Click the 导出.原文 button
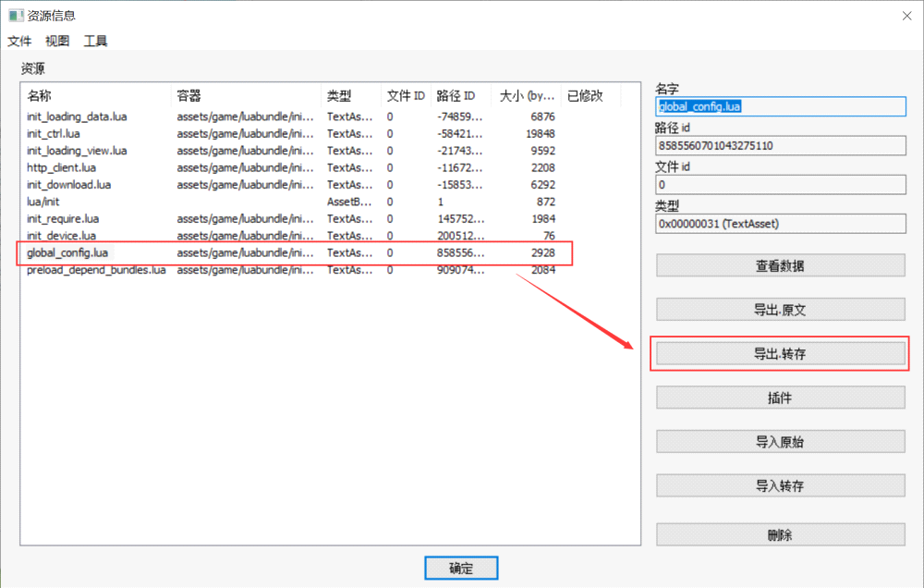Screen dimensions: 924x588 780,310
